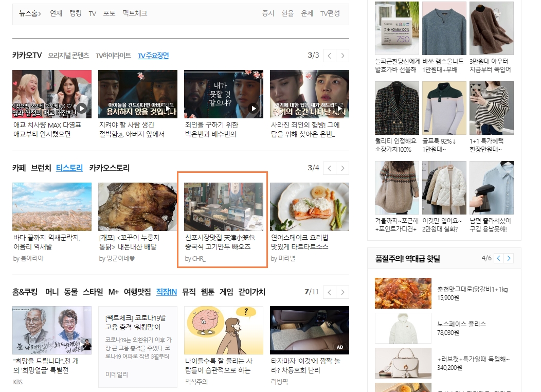Open 지켜야 할 사람 생긴 video thumbnail
541x392 pixels.
click(x=138, y=94)
